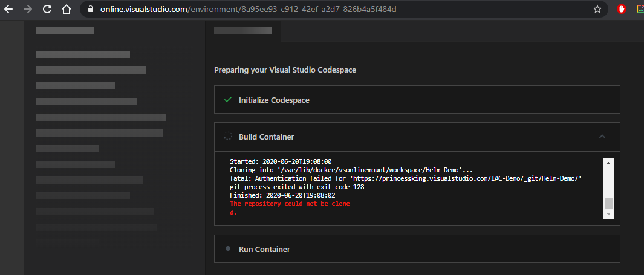Image resolution: width=644 pixels, height=275 pixels.
Task: Click the log scrollbar down arrow
Action: [608, 214]
